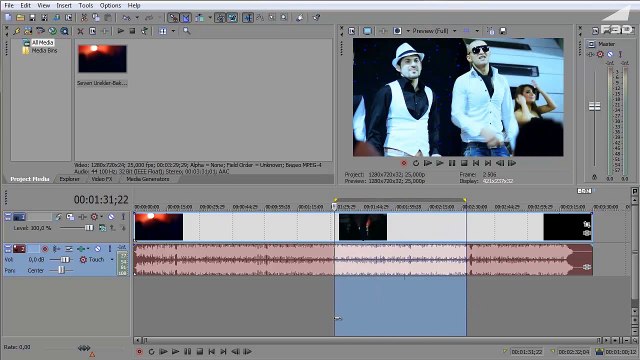Image resolution: width=640 pixels, height=360 pixels.
Task: Solo the video track
Action: [x=123, y=217]
